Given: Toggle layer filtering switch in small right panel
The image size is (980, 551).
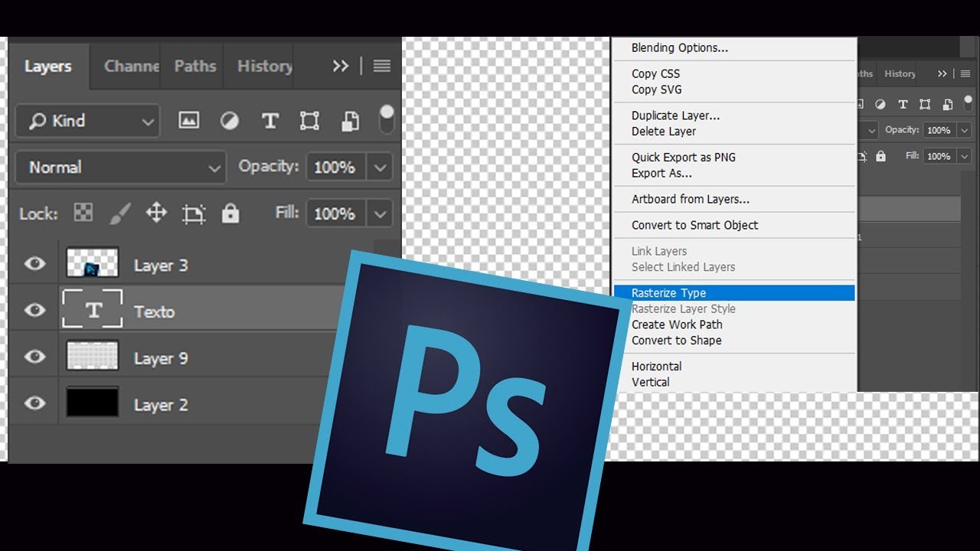Looking at the screenshot, I should [x=969, y=103].
